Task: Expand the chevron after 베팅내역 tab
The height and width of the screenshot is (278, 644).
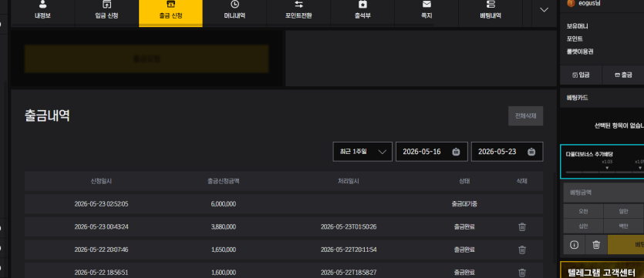Action: click(545, 10)
